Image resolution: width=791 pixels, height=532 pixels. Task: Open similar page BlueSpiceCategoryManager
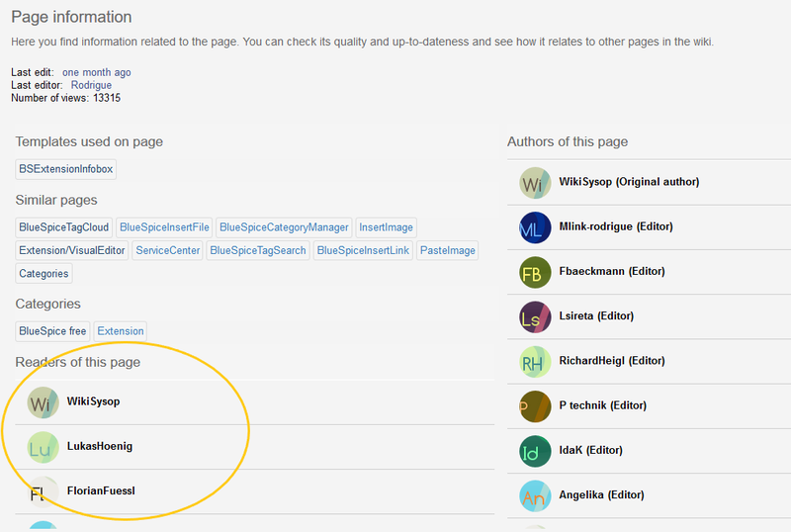(x=284, y=227)
